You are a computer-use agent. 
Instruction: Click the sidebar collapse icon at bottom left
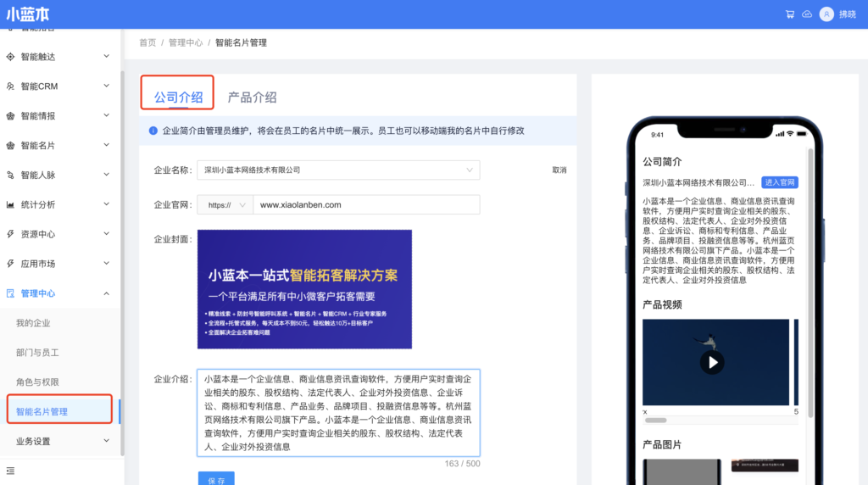(x=10, y=470)
